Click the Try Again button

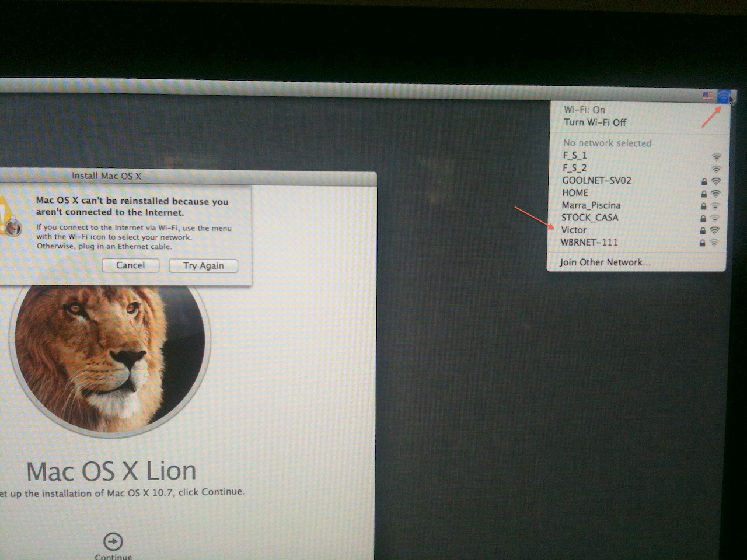[x=204, y=266]
